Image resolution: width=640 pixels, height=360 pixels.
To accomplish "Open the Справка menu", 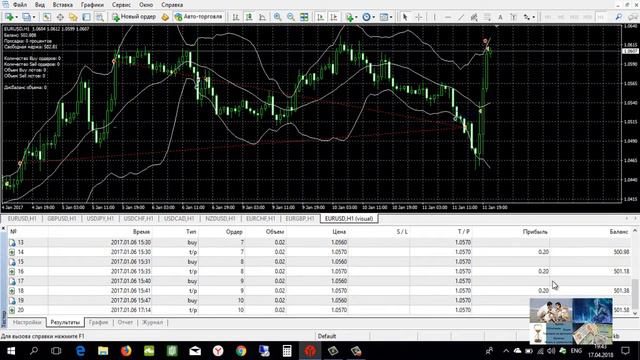I will tap(172, 5).
